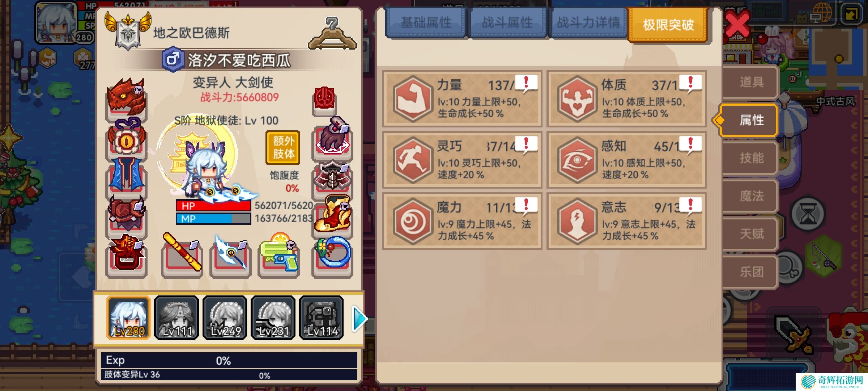The height and width of the screenshot is (391, 868).
Task: Click the 额外肢体 button
Action: [x=283, y=148]
